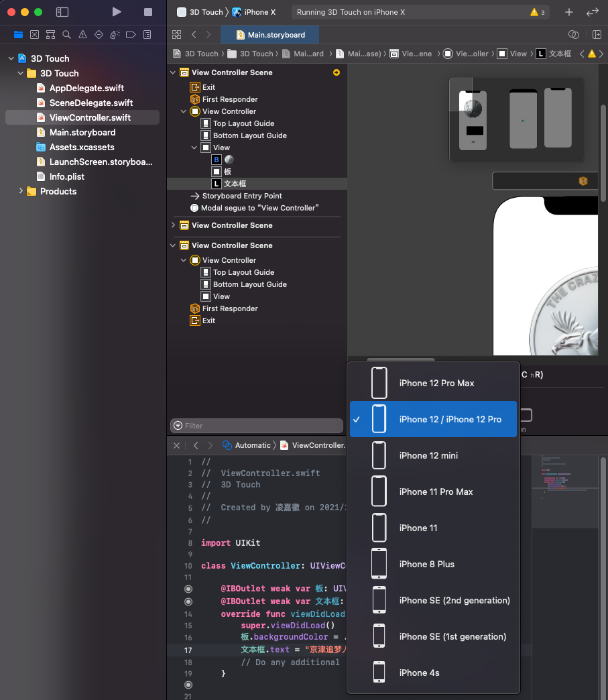The image size is (608, 700).
Task: Click the source editor code minimap
Action: [564, 491]
